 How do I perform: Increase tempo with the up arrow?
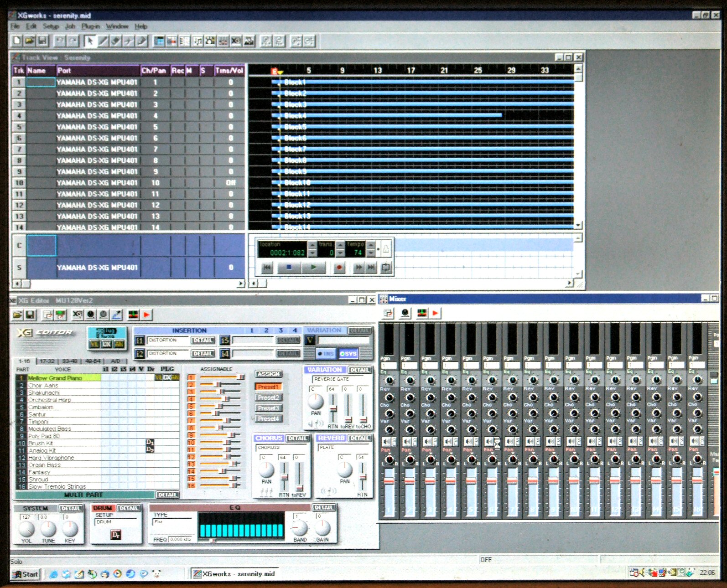371,245
